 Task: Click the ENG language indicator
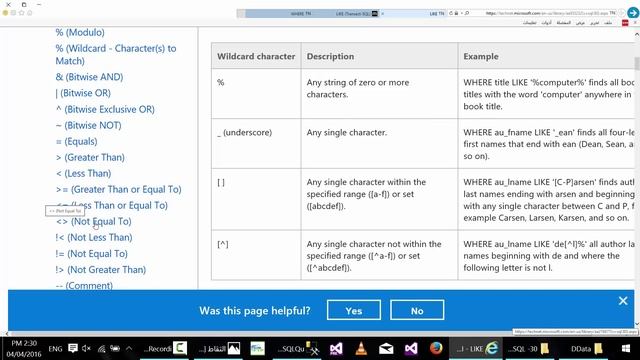(x=55, y=349)
